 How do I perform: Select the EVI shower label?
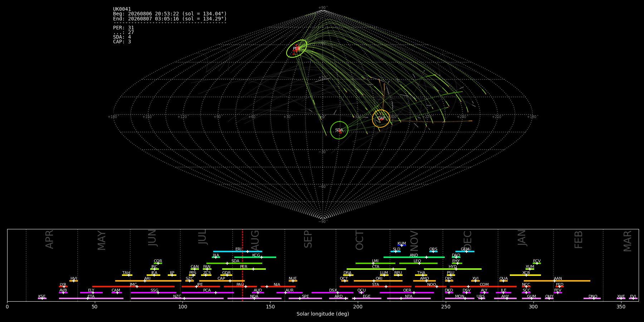click(633, 297)
